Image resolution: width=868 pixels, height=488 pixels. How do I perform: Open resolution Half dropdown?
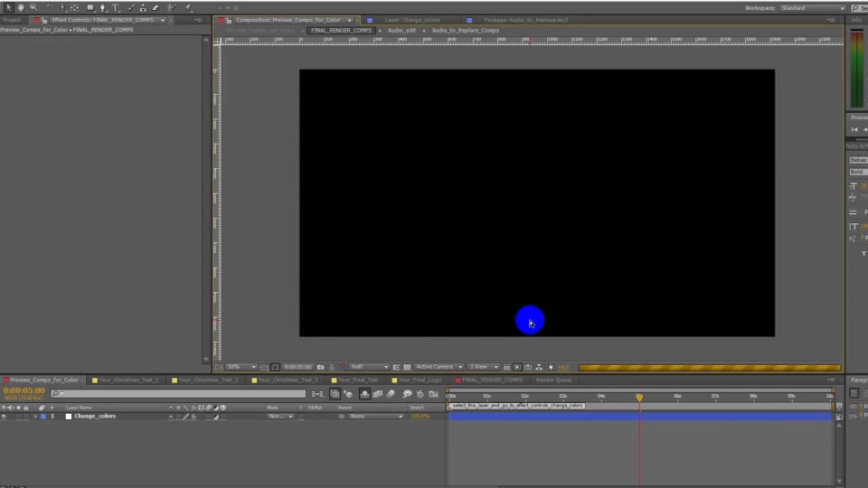[369, 367]
